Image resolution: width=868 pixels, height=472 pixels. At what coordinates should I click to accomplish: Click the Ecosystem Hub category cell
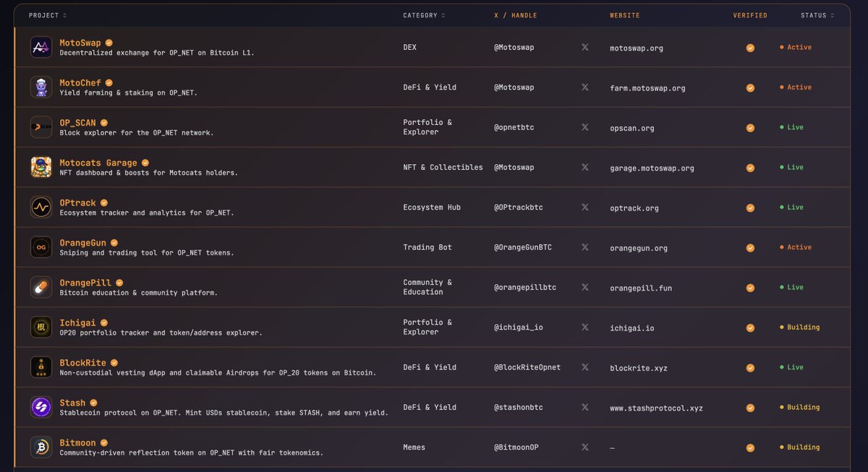pyautogui.click(x=432, y=207)
